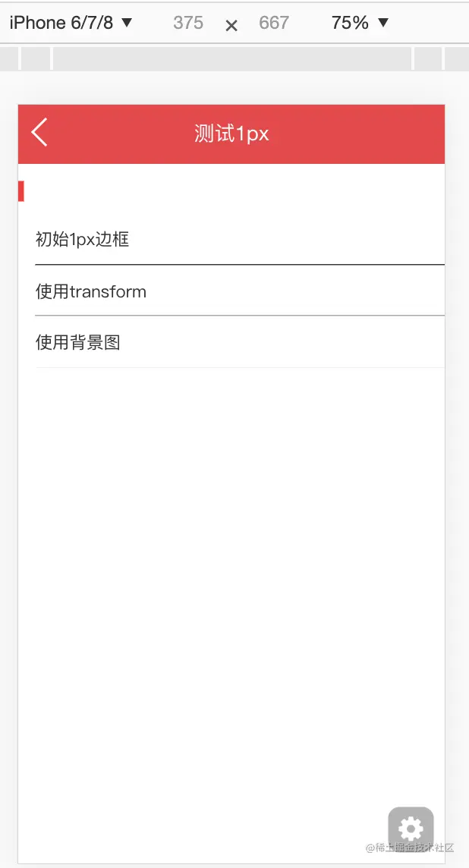The height and width of the screenshot is (868, 469).
Task: Click the × between the 375 and 667 dimensions
Action: pos(231,24)
